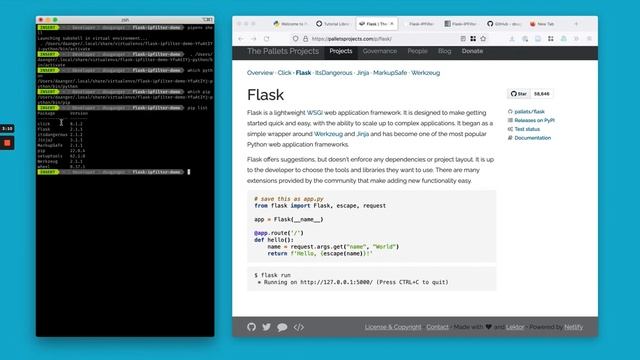Click the source code icon in footer

coord(299,327)
